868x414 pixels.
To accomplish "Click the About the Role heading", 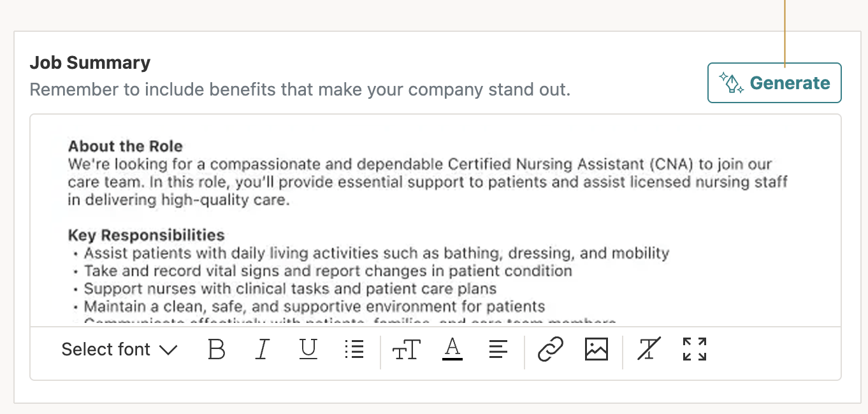I will pyautogui.click(x=126, y=146).
